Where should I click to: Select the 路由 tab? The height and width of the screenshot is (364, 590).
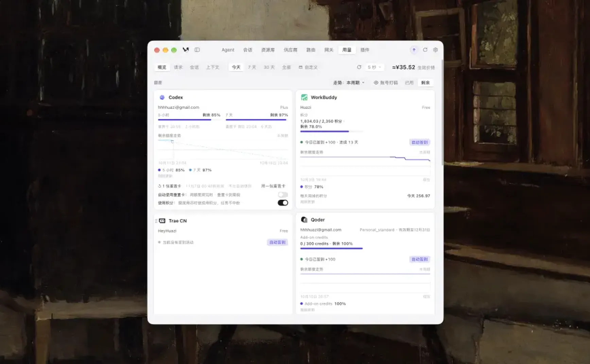[x=311, y=50]
